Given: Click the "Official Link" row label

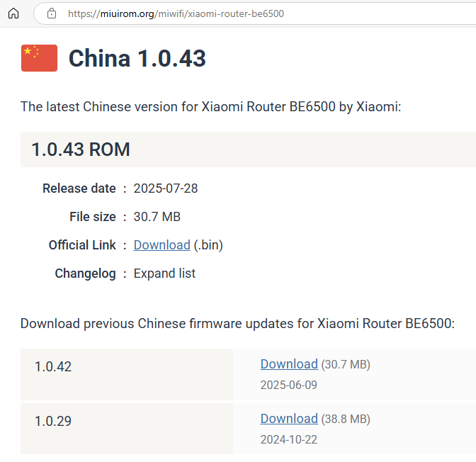Looking at the screenshot, I should [82, 245].
